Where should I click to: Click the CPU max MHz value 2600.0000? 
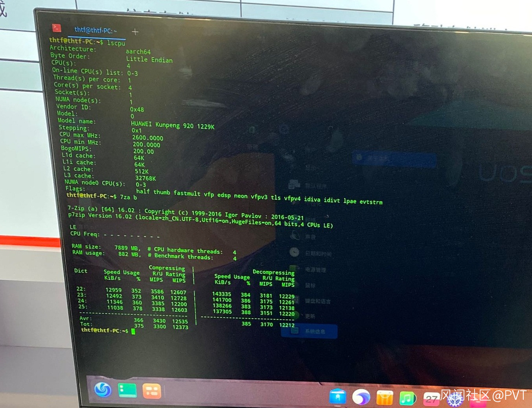(148, 138)
